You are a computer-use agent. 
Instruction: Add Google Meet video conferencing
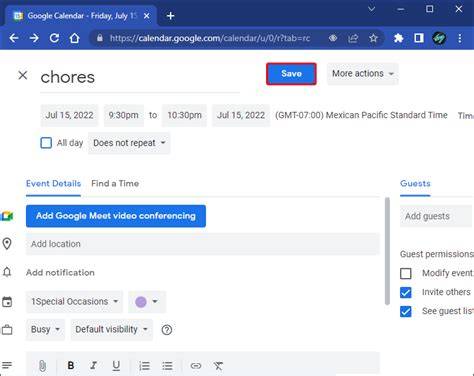coord(116,216)
